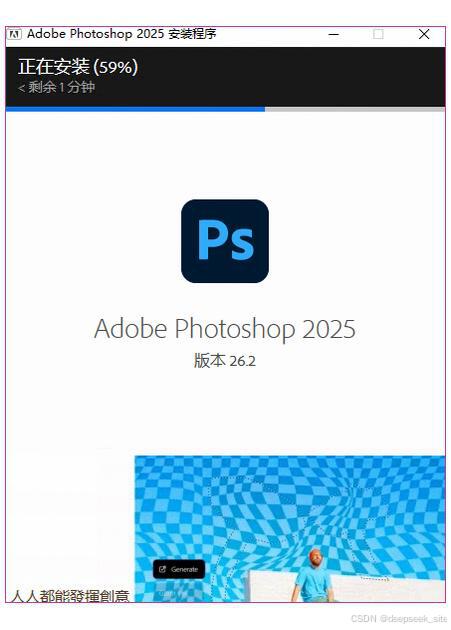Viewport: 451px width, 630px height.
Task: Click the Adobe Photoshop 2025 product title
Action: 225,329
